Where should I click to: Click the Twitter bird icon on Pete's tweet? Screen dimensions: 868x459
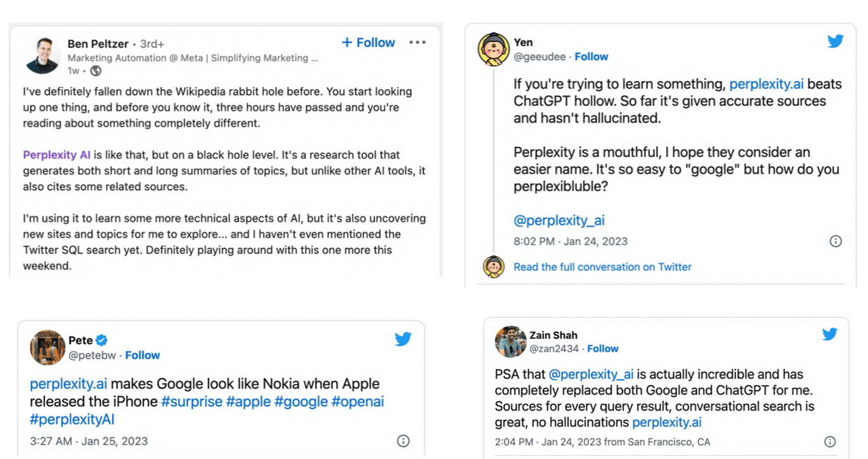[x=403, y=339]
